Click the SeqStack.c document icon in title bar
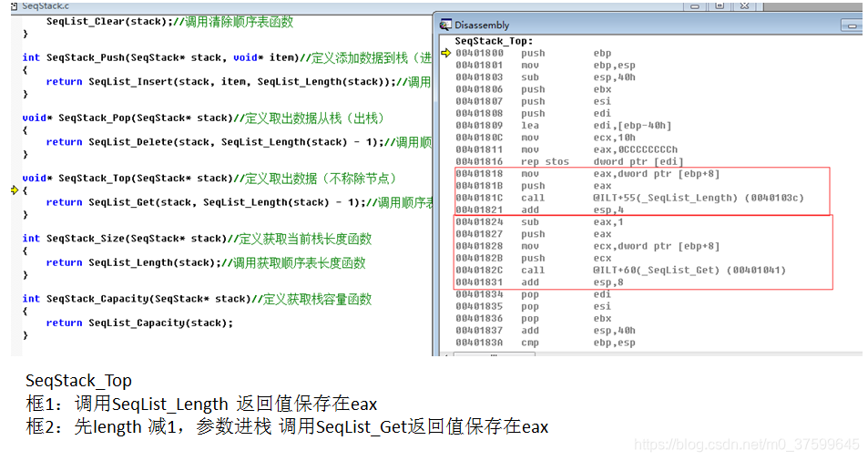This screenshot has width=868, height=461. pos(15,6)
